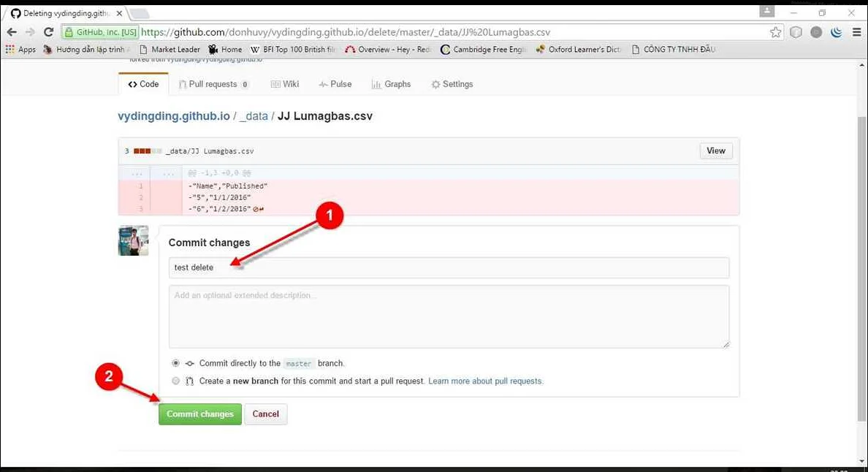This screenshot has width=868, height=472.
Task: Open Chrome's menu with the hamburger icon
Action: [856, 32]
